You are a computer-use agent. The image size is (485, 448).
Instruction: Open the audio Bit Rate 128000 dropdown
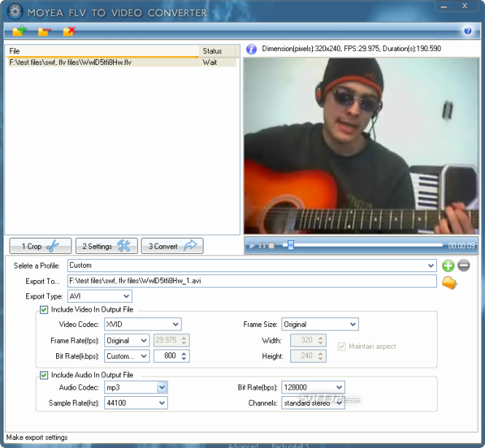313,387
